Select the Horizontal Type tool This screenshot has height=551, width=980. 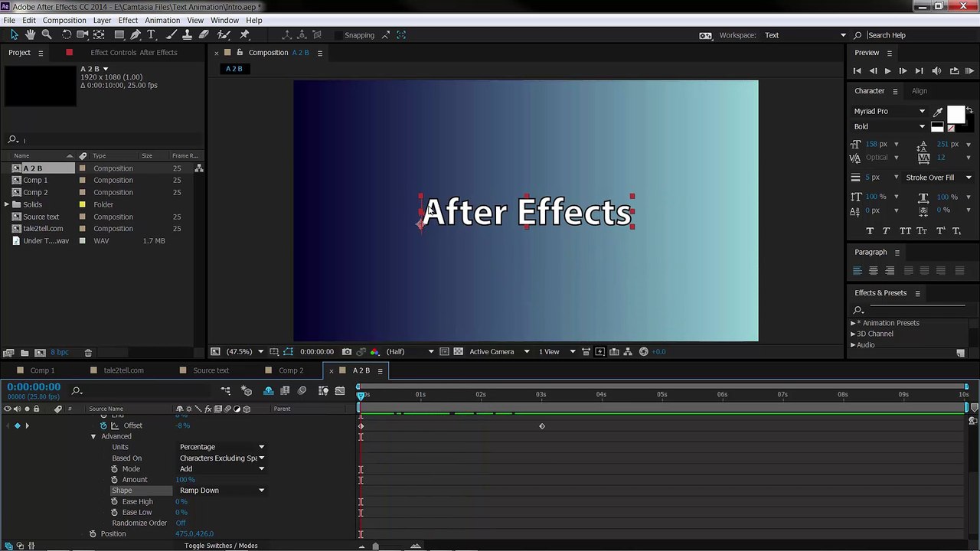152,34
